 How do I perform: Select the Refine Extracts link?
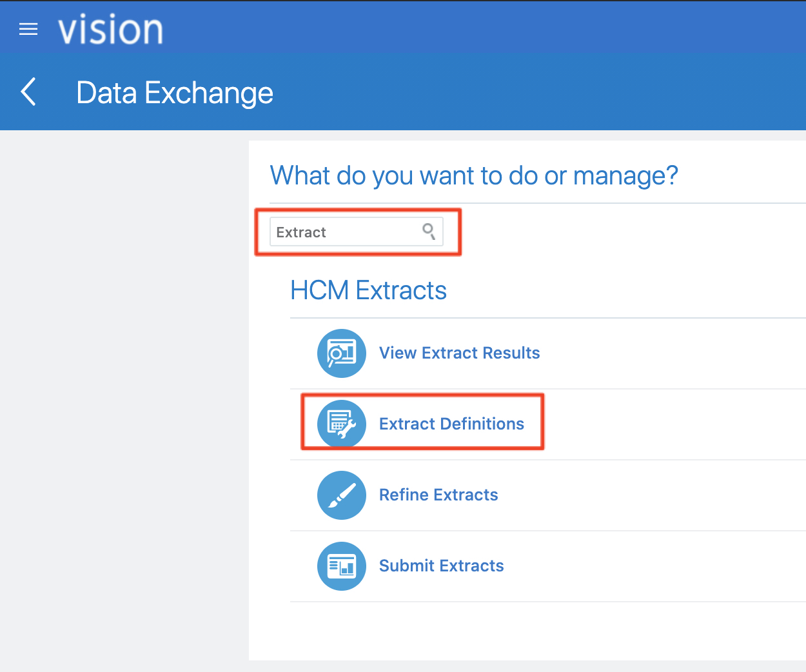(438, 495)
